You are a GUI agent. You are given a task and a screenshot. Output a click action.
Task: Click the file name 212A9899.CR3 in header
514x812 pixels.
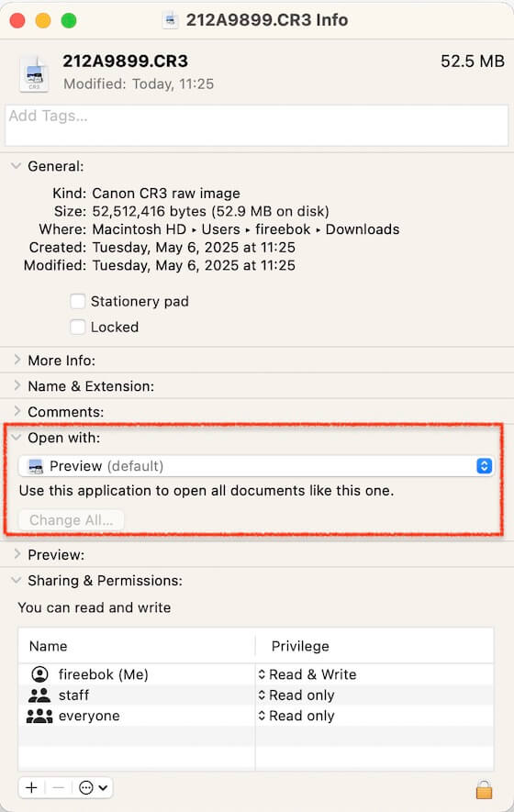pos(126,61)
